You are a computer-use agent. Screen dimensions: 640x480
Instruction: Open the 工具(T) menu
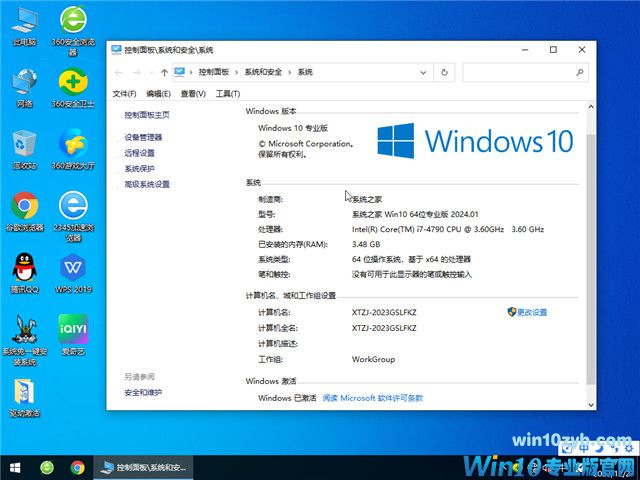pos(228,94)
